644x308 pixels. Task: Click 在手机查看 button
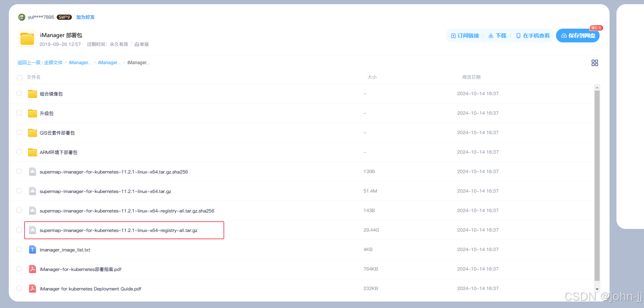tap(533, 36)
